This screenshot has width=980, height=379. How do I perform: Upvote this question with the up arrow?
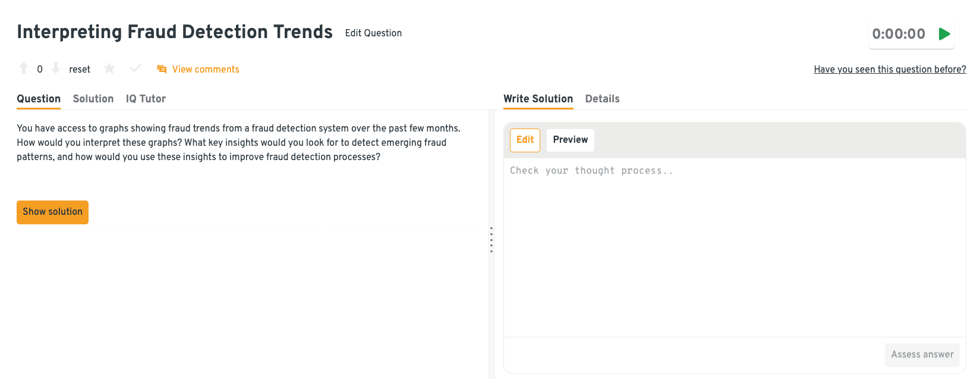click(x=24, y=68)
